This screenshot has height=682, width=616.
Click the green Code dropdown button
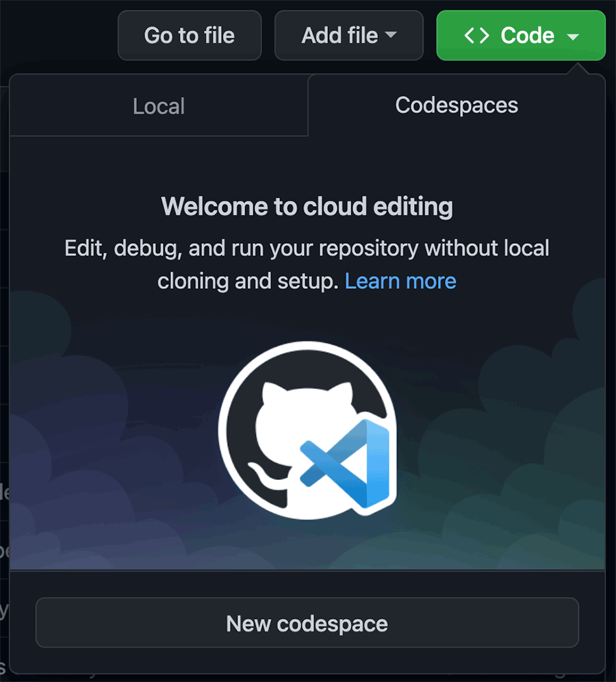(x=521, y=35)
